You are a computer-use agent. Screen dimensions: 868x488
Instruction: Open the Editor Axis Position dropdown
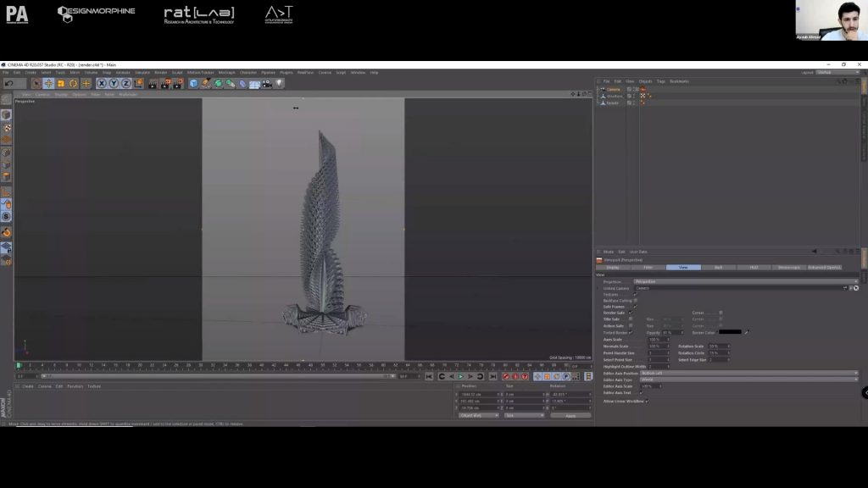point(748,373)
